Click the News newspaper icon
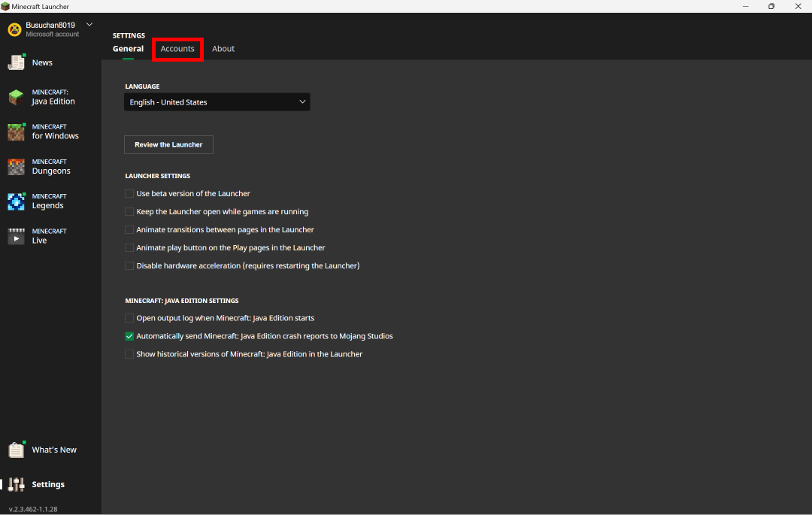The image size is (812, 515). pos(16,62)
